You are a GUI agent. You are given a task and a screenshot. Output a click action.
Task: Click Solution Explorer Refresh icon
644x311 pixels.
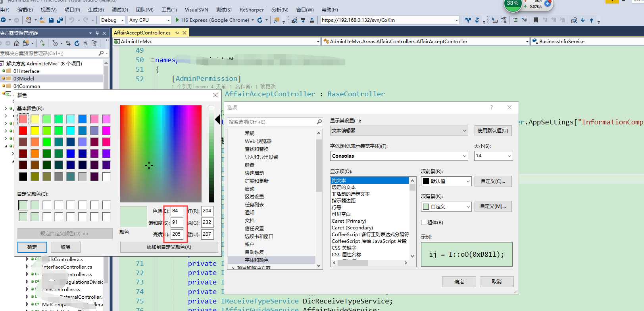77,43
